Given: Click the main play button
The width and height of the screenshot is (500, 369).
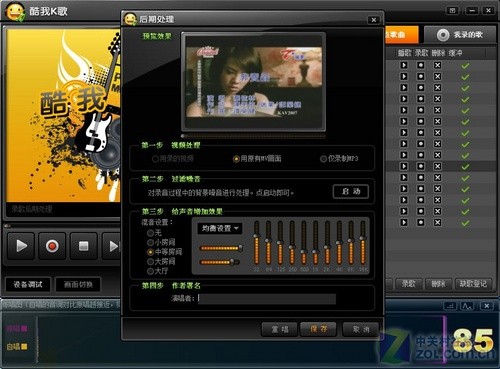Looking at the screenshot, I should coord(21,246).
